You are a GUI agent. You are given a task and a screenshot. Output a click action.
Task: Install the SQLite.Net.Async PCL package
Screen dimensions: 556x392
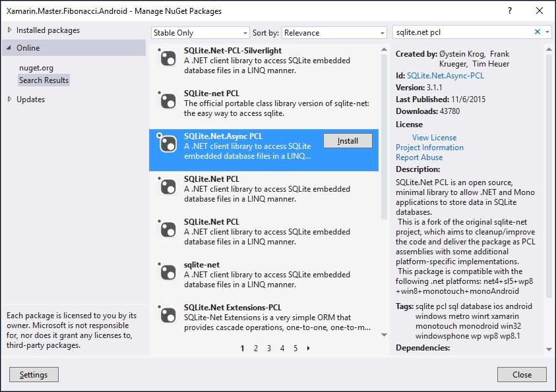[348, 140]
